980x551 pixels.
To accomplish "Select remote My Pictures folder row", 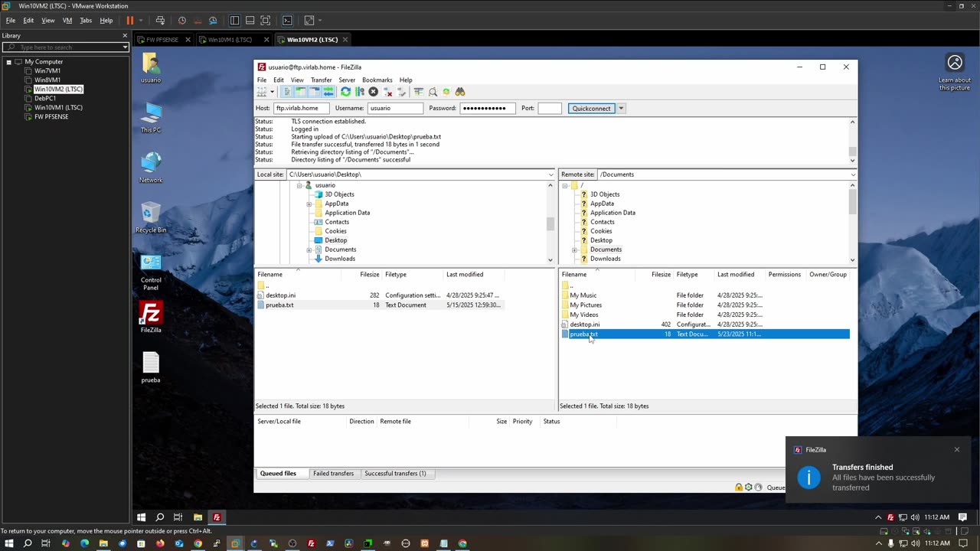I will coord(704,305).
